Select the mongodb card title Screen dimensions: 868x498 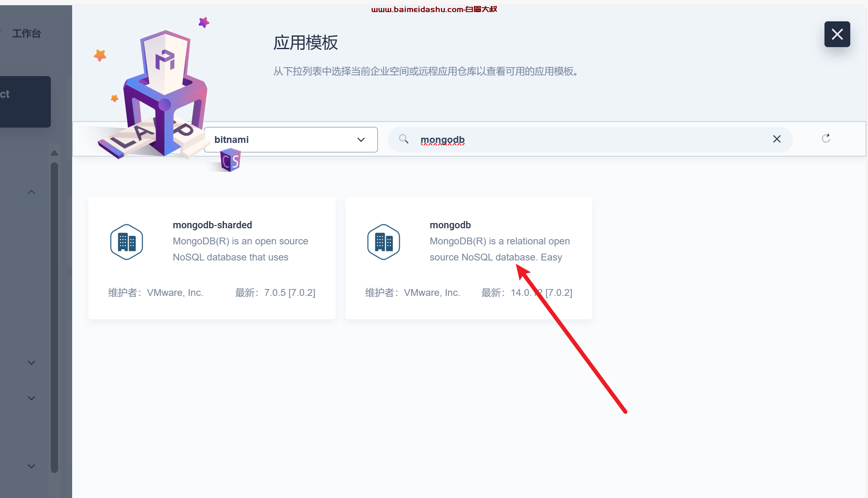click(450, 225)
